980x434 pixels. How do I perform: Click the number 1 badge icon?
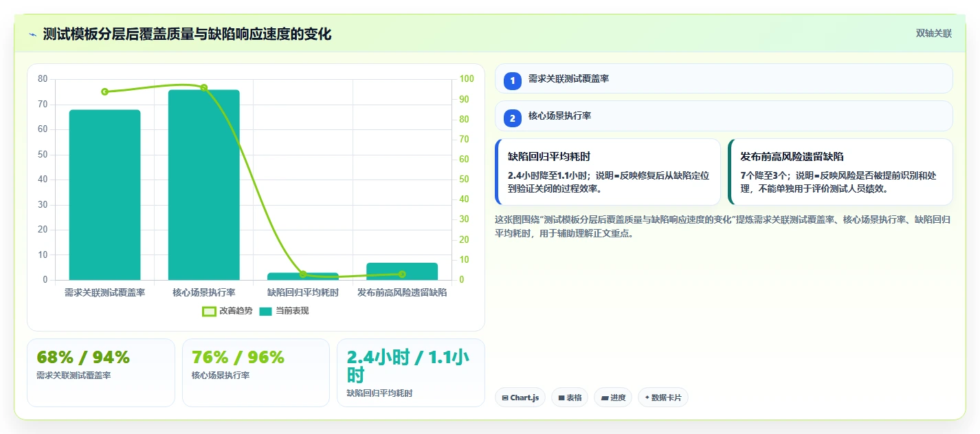coord(512,80)
